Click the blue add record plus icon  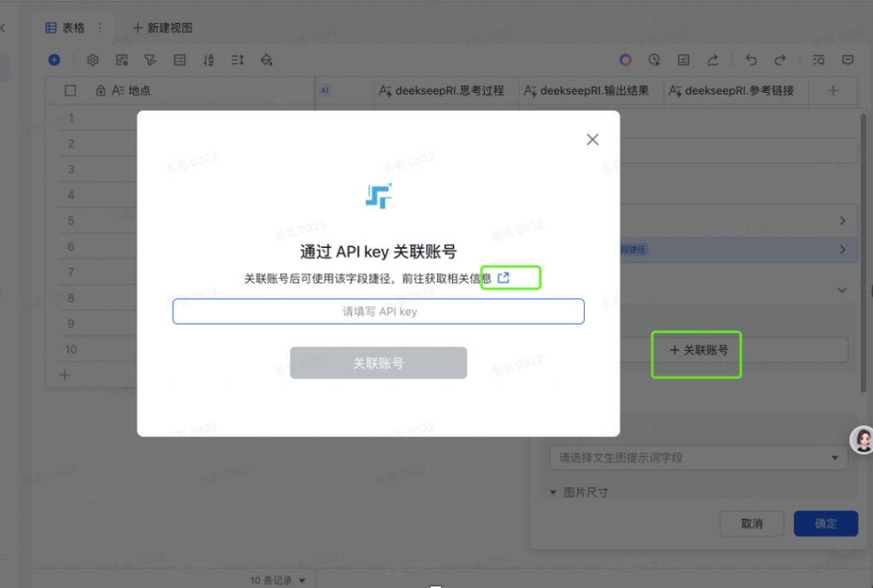pyautogui.click(x=54, y=60)
